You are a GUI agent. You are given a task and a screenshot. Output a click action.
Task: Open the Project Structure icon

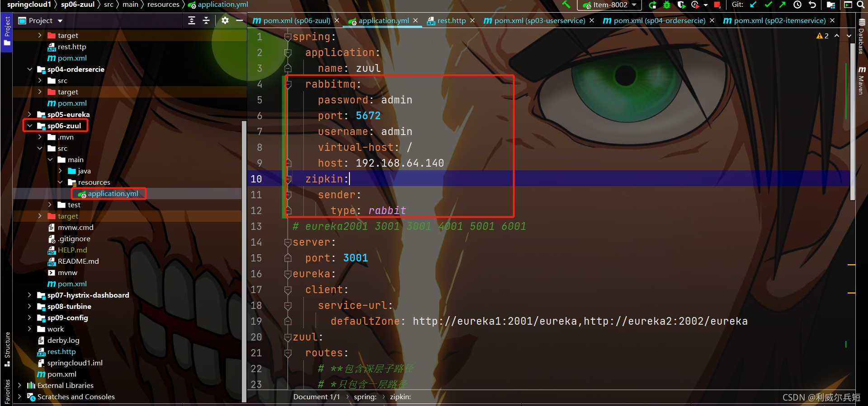831,5
